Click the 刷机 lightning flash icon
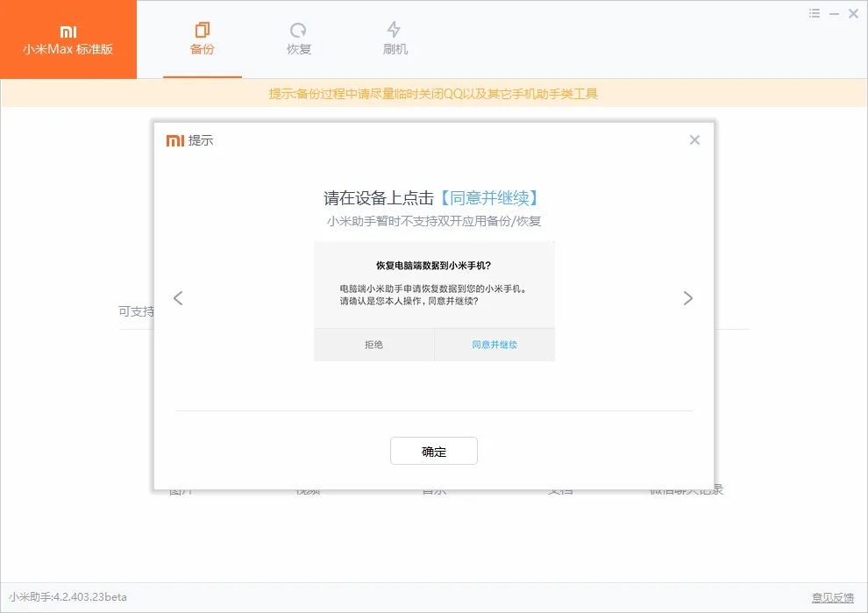Image resolution: width=868 pixels, height=613 pixels. tap(395, 27)
